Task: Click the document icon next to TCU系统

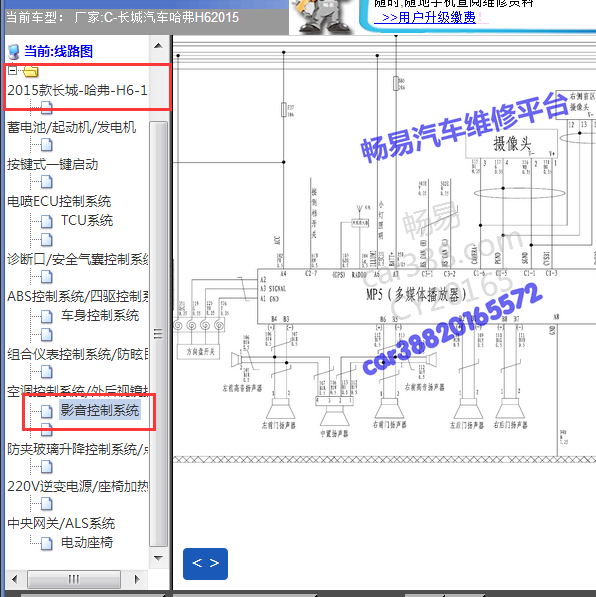Action: click(46, 221)
